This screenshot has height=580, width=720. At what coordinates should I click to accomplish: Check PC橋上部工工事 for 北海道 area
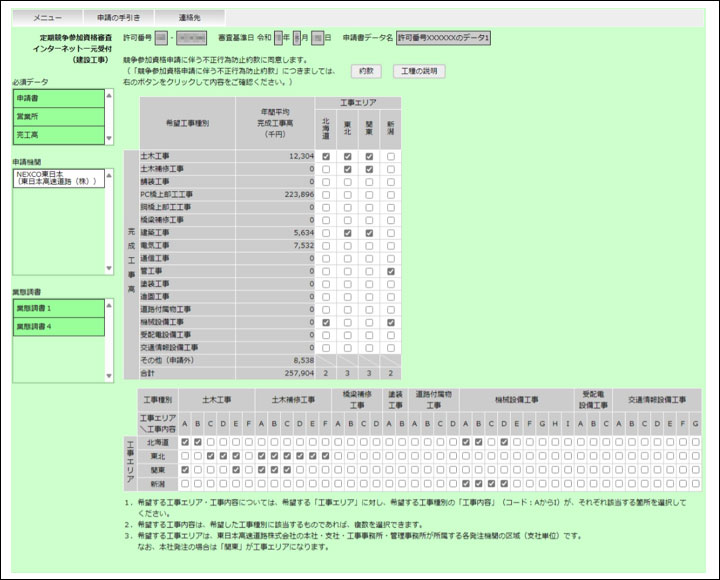[x=326, y=195]
